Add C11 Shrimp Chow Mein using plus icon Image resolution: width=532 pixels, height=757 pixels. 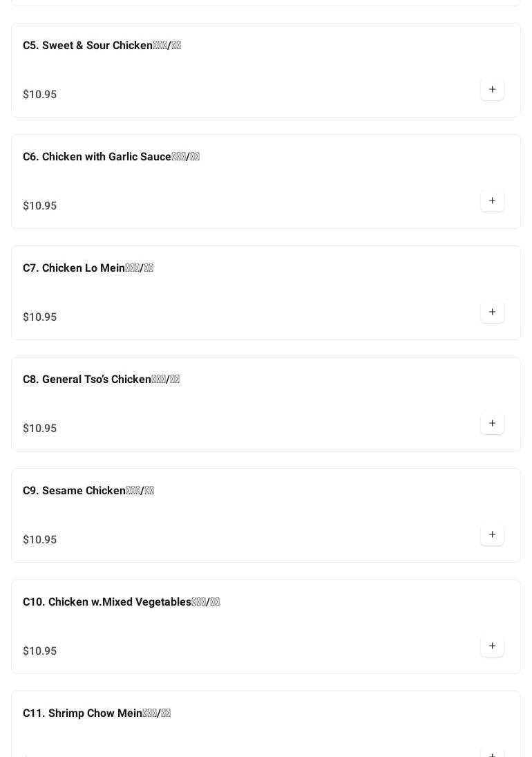coord(492,754)
